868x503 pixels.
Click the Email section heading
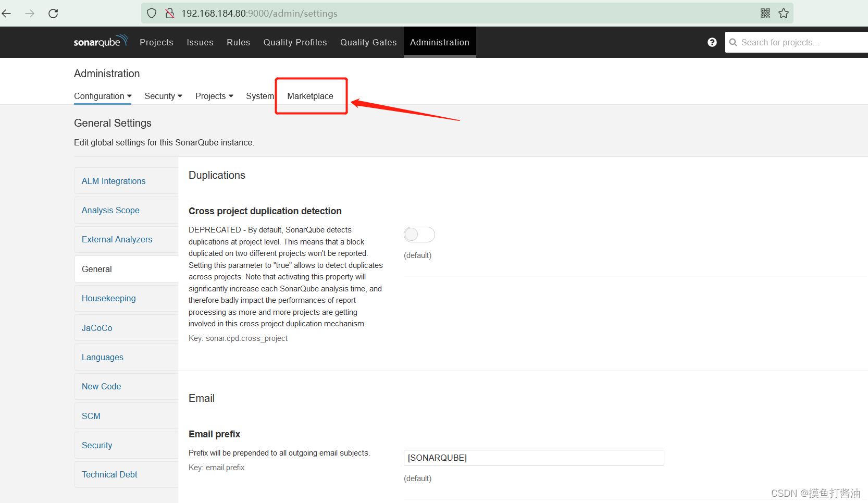[202, 398]
